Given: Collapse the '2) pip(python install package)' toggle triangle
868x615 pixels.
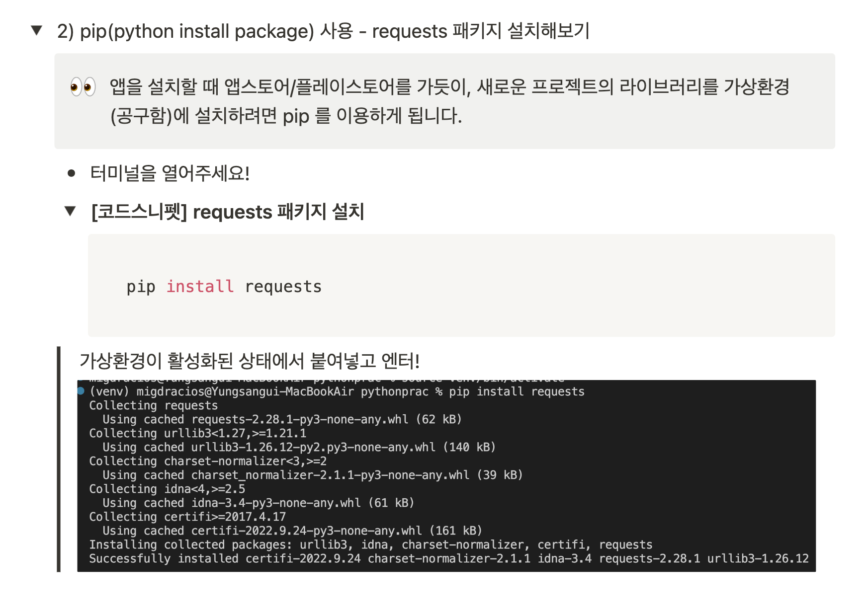Looking at the screenshot, I should (36, 31).
